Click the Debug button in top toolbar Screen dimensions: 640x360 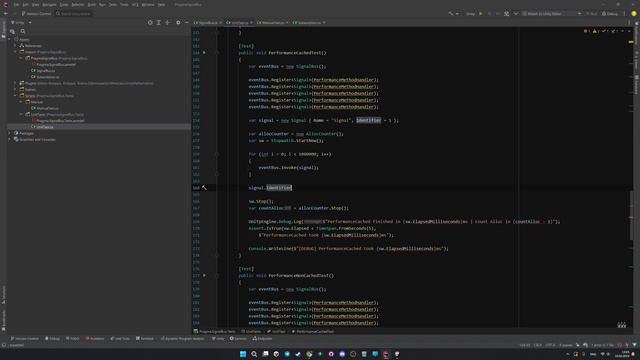click(x=610, y=13)
